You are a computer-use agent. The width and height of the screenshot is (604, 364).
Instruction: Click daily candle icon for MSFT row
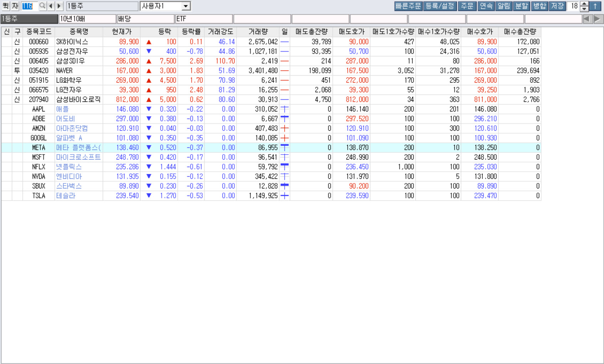pos(285,157)
